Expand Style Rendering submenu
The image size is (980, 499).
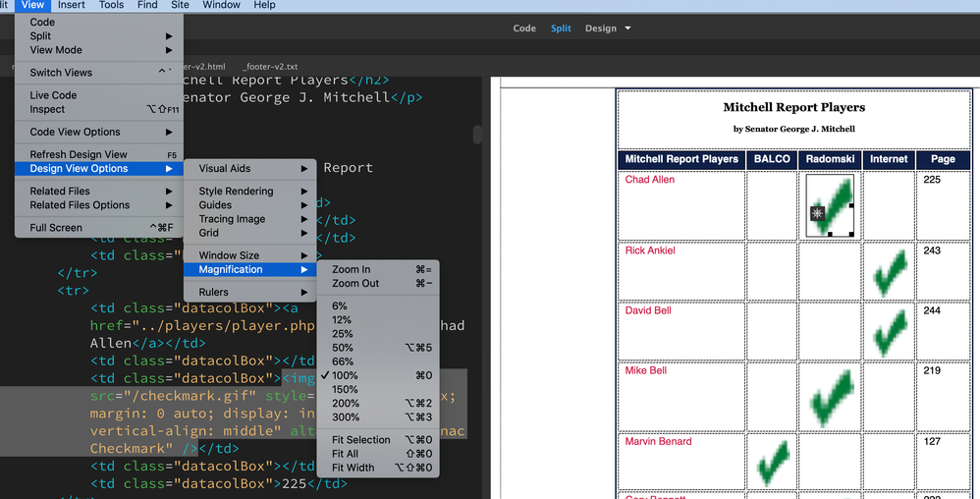(x=250, y=191)
